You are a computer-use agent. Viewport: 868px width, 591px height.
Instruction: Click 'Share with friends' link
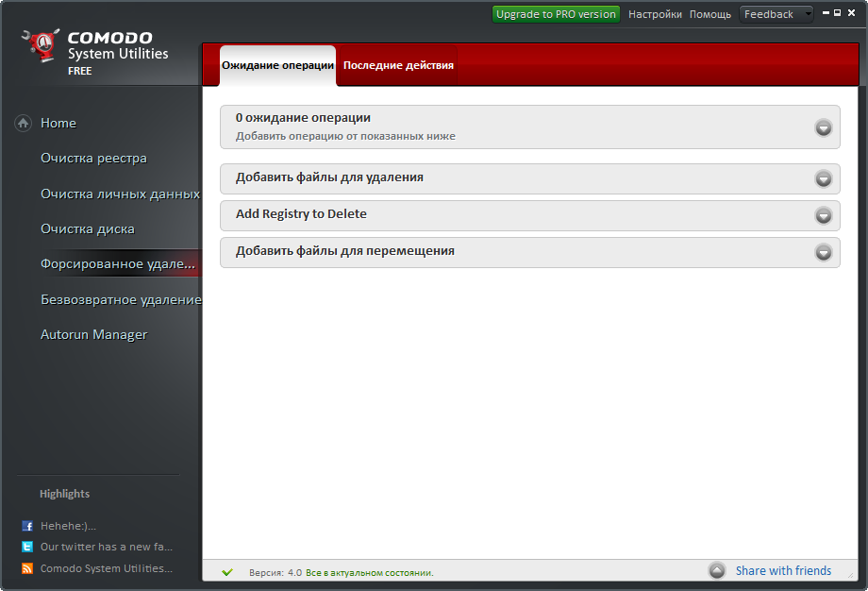(x=783, y=570)
